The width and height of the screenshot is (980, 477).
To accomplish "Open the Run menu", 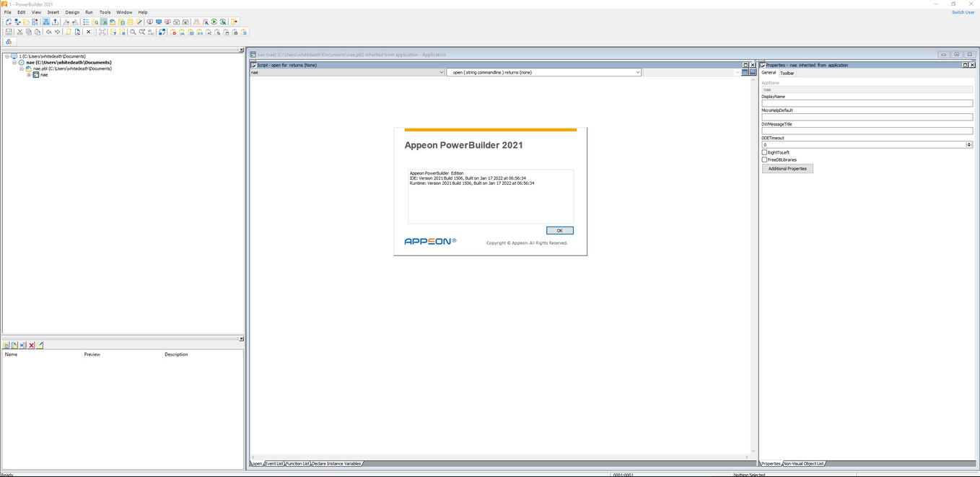I will coord(89,12).
